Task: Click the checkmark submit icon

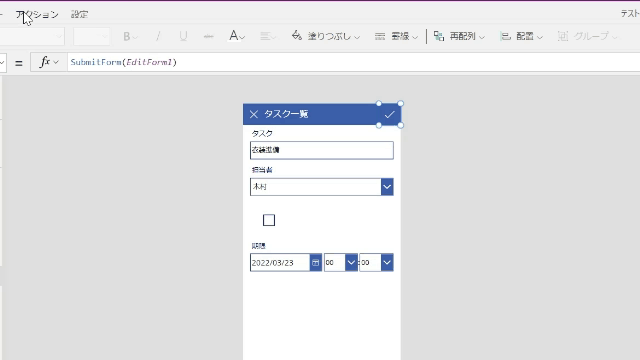Action: point(389,115)
